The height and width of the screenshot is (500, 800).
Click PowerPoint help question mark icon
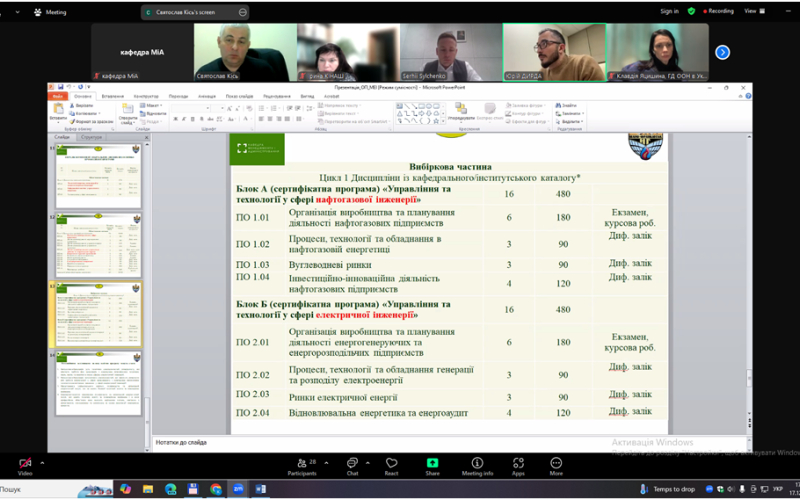[x=748, y=96]
